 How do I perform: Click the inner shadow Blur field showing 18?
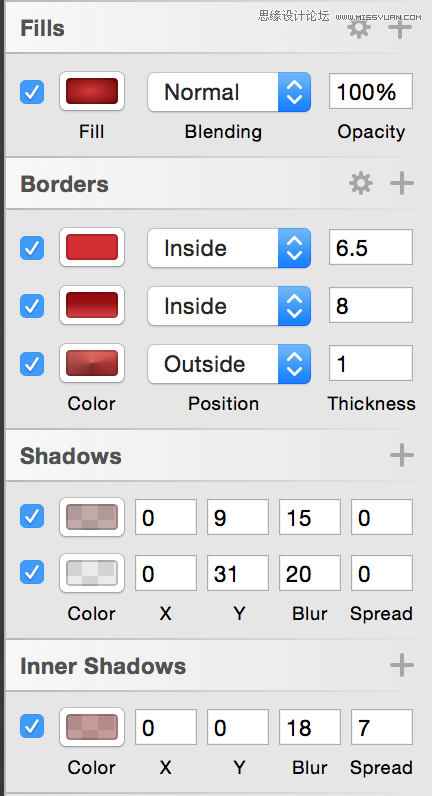(x=310, y=727)
